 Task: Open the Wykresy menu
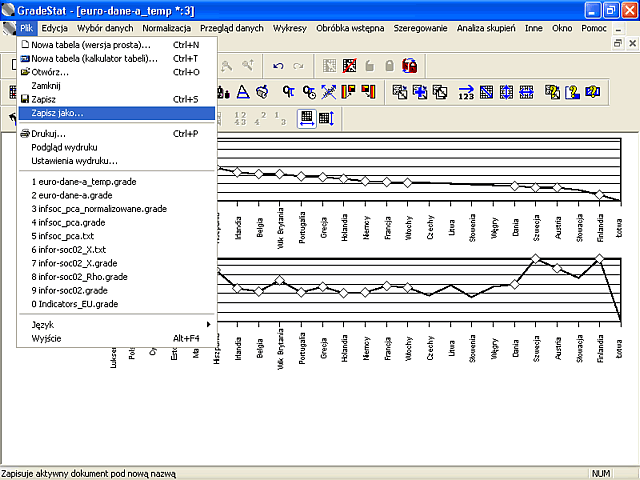coord(290,28)
